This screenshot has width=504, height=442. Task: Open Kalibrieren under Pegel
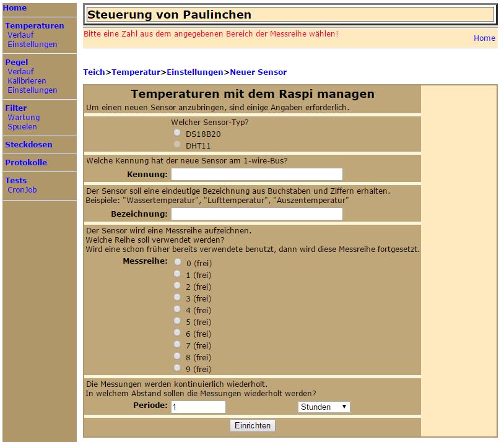click(x=27, y=81)
